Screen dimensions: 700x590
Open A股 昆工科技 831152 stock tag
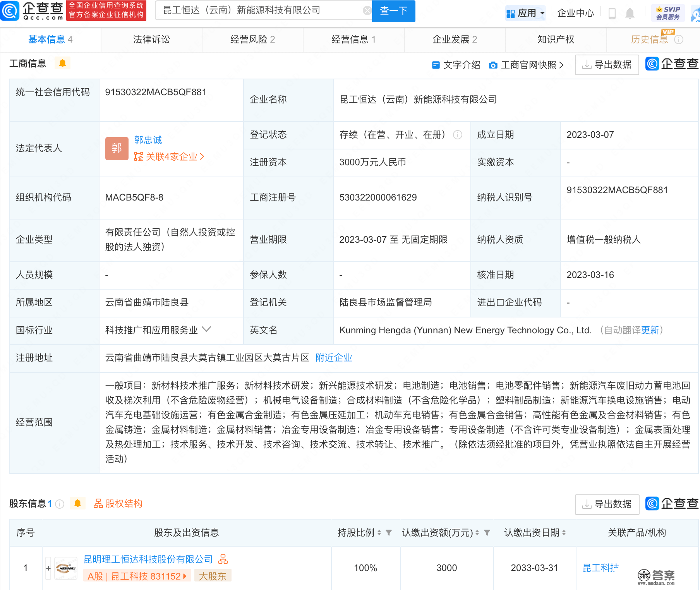(137, 576)
